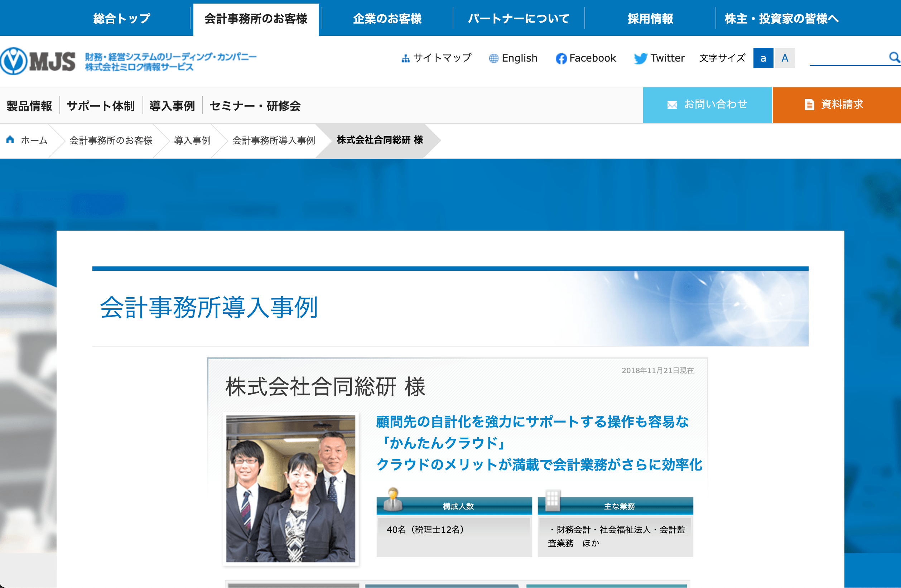Open the 株主・投資家の皆様へ tab
Viewport: 901px width, 588px height.
pos(782,19)
